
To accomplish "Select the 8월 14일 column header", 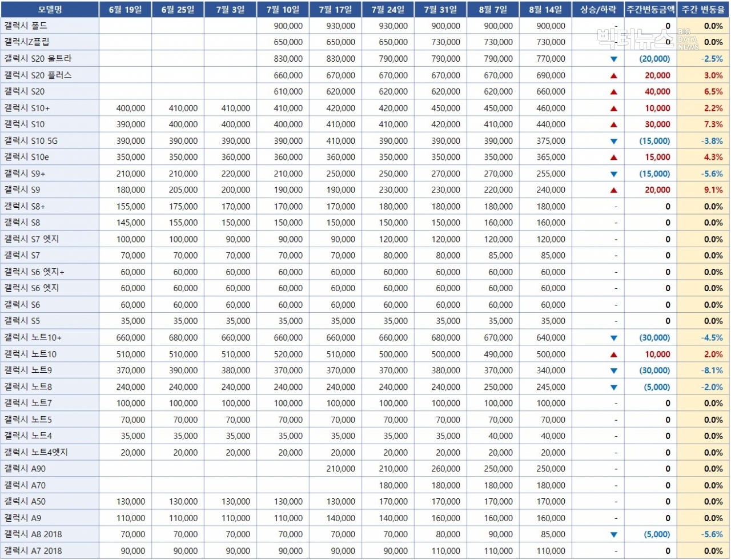I will click(545, 10).
